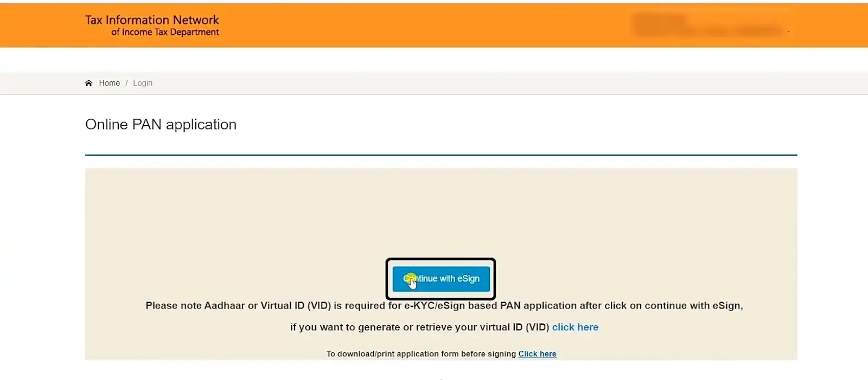
Task: Click the slash separator in breadcrumb
Action: coord(126,83)
